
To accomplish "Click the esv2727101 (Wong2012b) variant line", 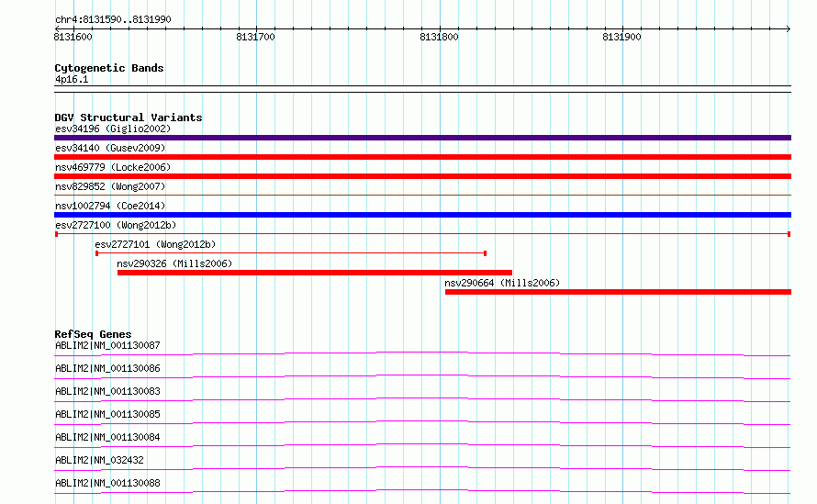I will click(x=291, y=253).
